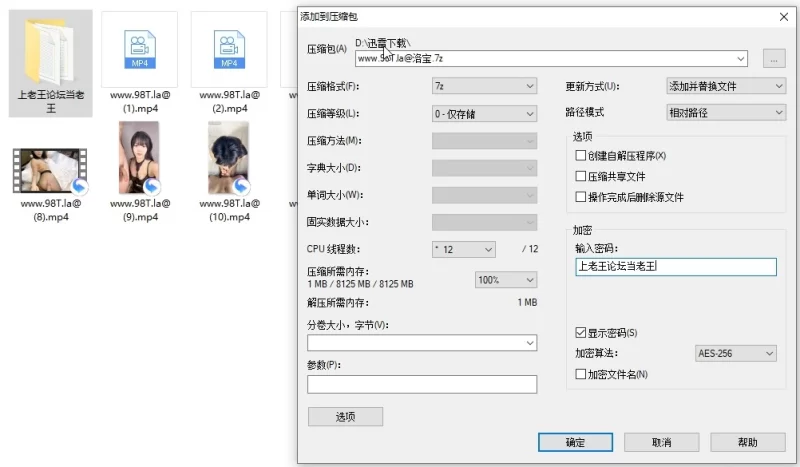800x467 pixels.
Task: Click the 上老王论坛当老王 folder name label
Action: pyautogui.click(x=51, y=102)
